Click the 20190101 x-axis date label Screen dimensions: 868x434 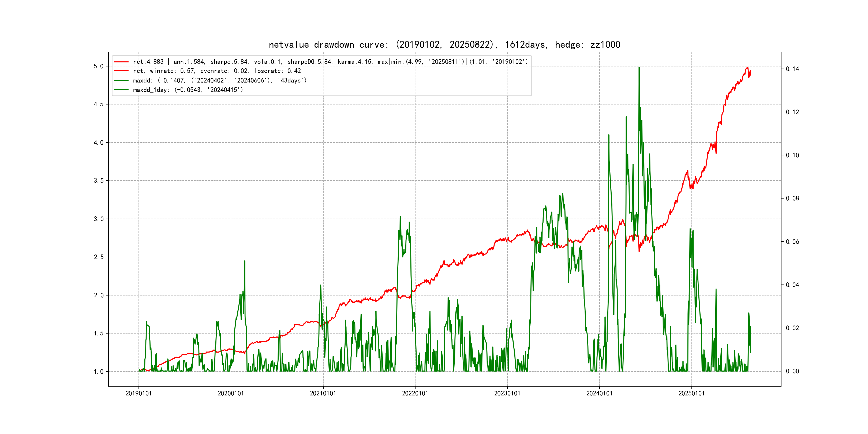[139, 394]
